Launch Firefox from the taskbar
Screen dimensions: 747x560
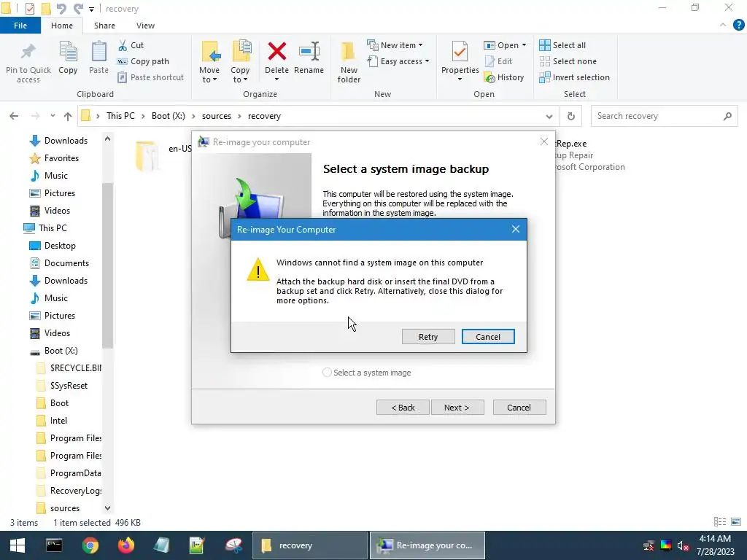(126, 545)
